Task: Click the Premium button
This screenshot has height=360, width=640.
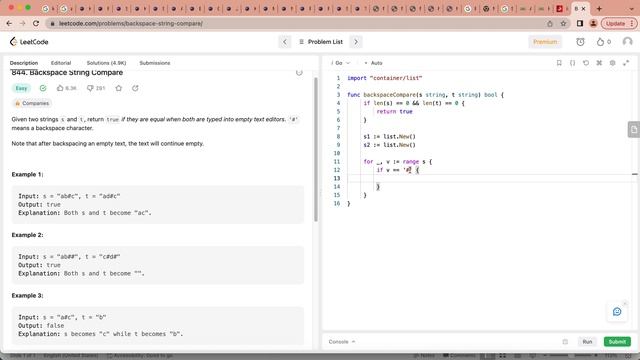Action: pos(545,42)
